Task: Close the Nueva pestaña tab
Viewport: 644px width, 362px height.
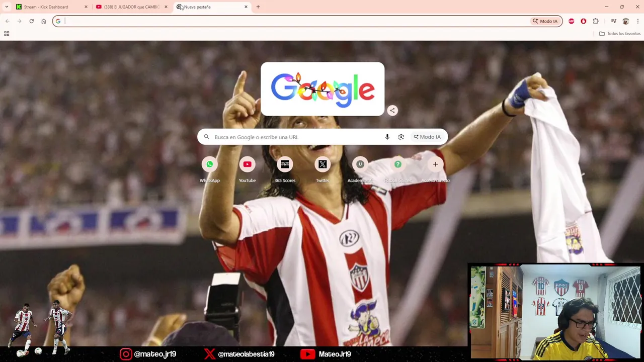Action: point(246,7)
